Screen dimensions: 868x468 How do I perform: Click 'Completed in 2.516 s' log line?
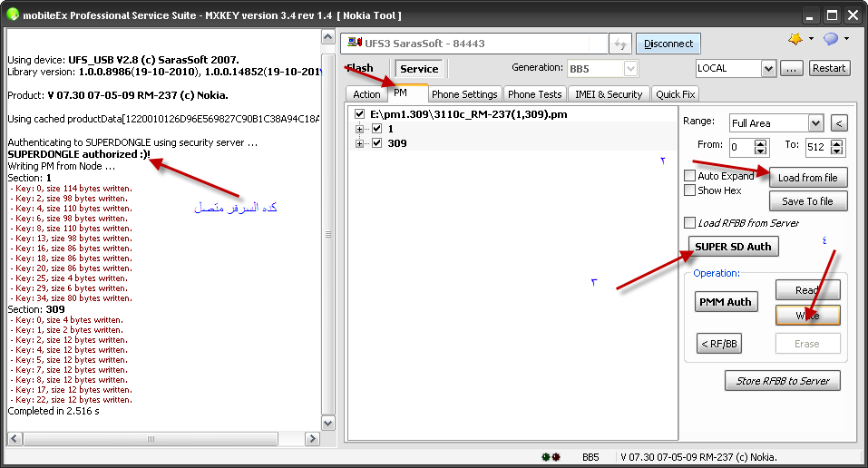coord(54,411)
